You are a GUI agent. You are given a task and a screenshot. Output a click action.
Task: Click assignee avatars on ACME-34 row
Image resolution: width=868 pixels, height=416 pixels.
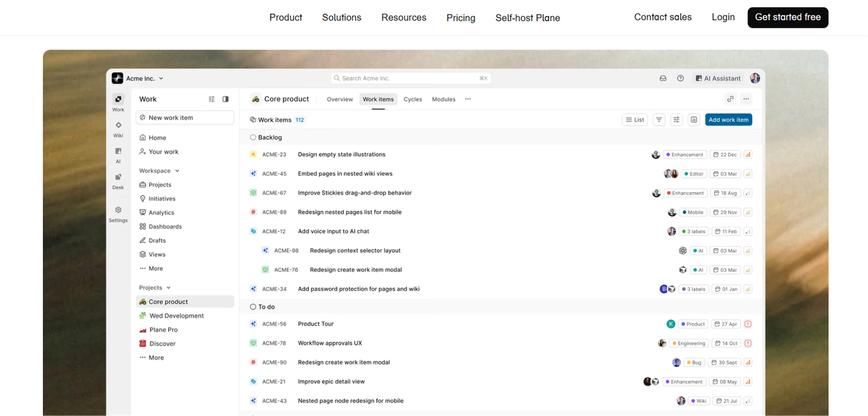(x=667, y=289)
